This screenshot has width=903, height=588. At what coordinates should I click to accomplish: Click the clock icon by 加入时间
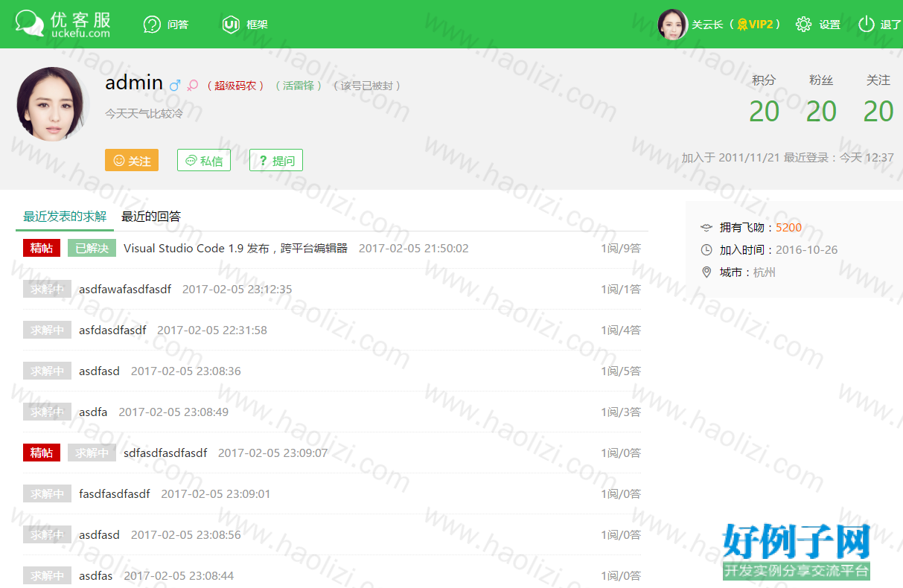pos(706,250)
